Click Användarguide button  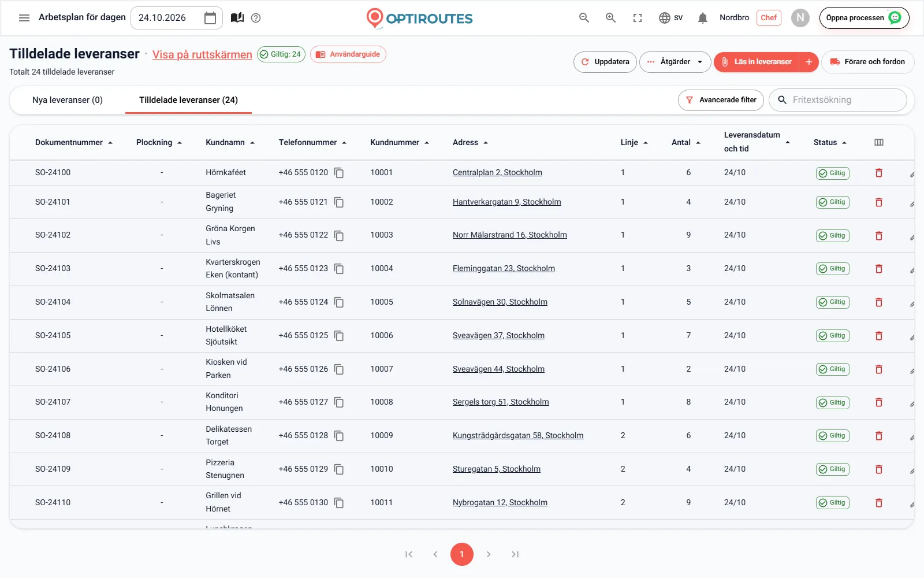point(348,54)
